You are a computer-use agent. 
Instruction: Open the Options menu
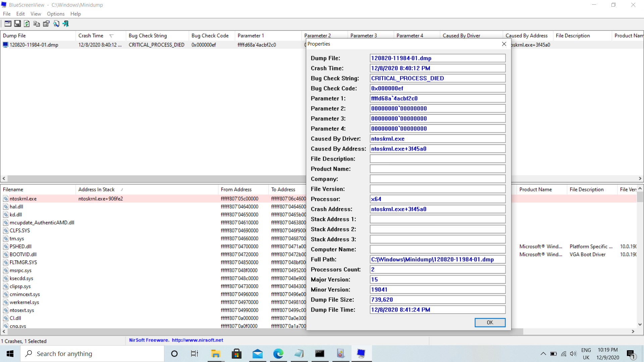[x=56, y=14]
